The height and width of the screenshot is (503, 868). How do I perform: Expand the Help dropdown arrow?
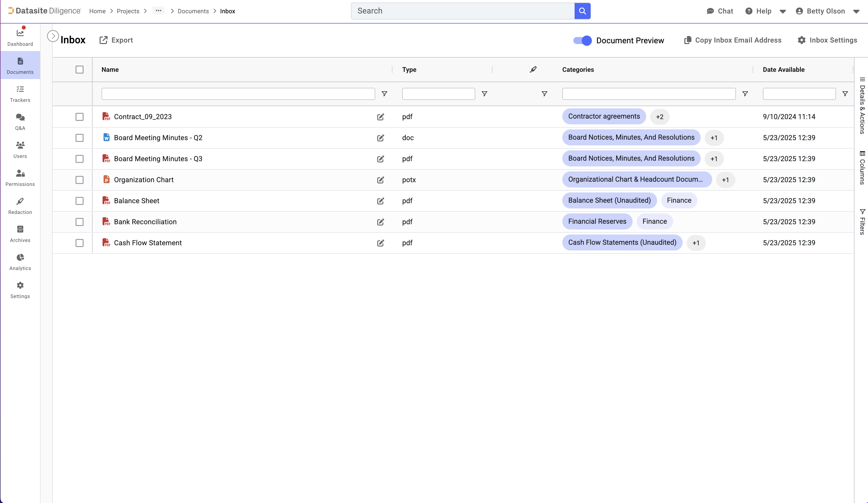[783, 11]
